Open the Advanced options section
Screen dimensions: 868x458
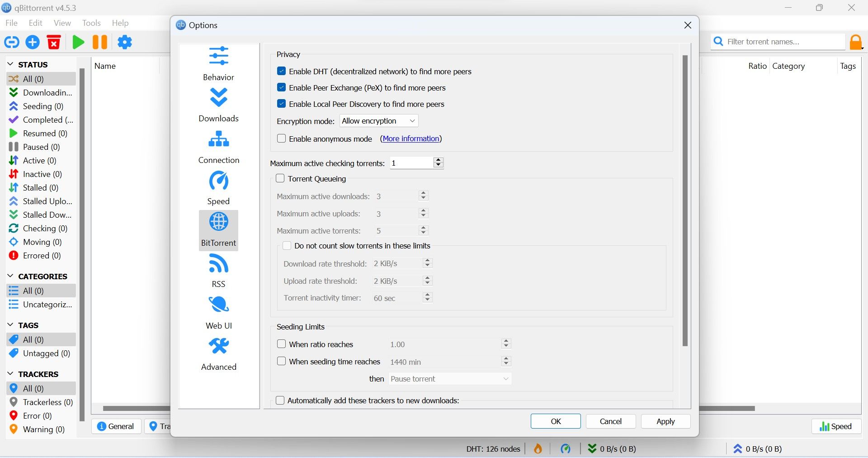click(x=218, y=354)
